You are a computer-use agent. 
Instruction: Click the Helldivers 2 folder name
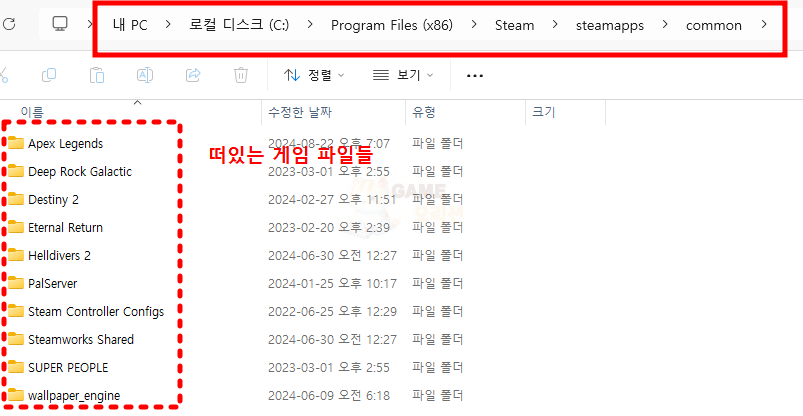[x=59, y=256]
